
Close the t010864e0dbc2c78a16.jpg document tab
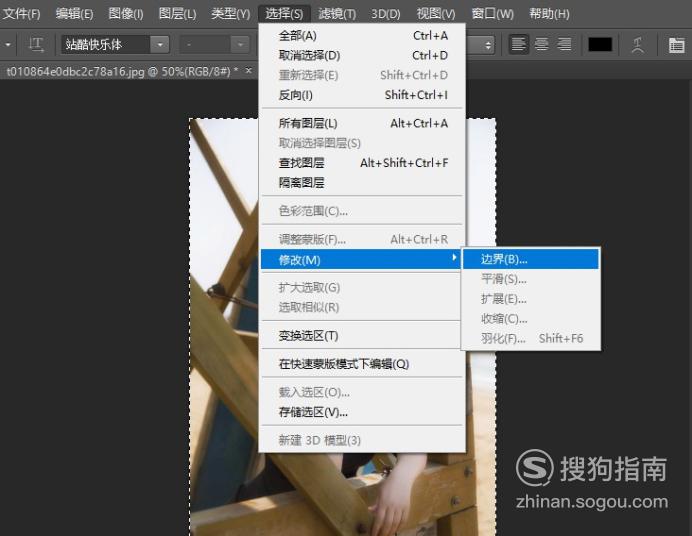click(249, 70)
